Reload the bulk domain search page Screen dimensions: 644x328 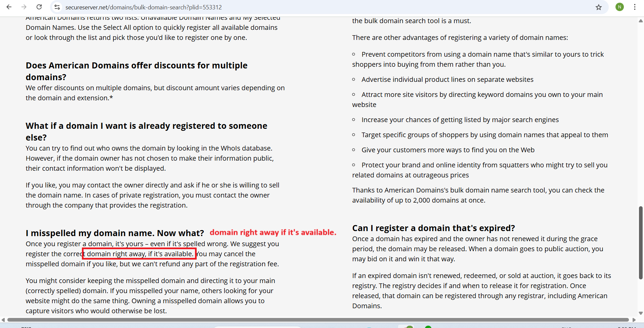pyautogui.click(x=39, y=7)
